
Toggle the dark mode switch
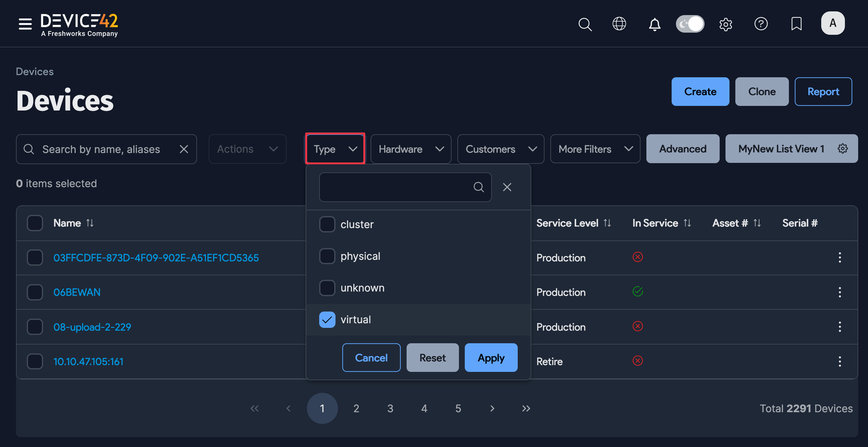pos(690,24)
